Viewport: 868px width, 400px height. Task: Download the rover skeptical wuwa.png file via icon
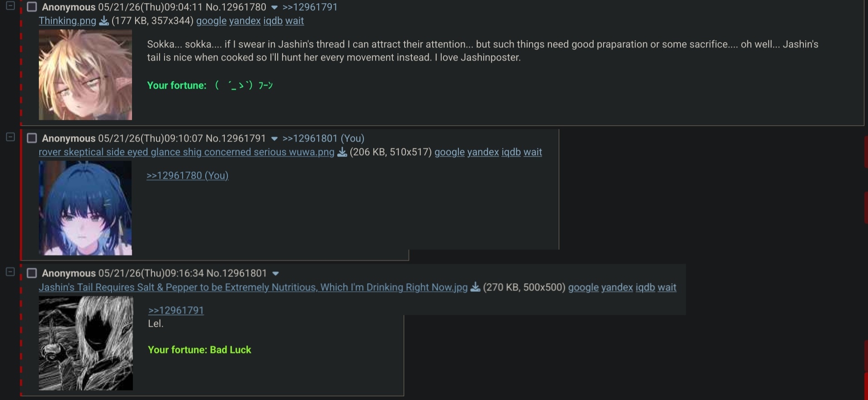tap(342, 152)
